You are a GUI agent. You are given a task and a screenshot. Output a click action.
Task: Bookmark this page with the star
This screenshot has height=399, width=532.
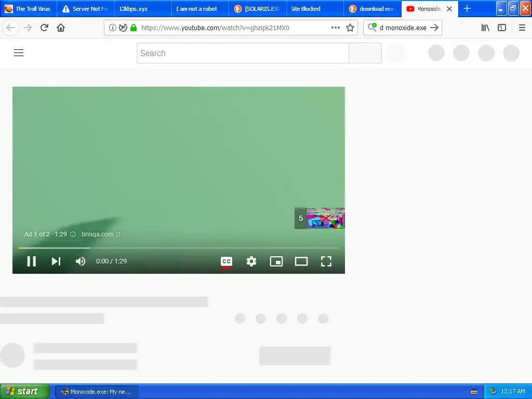(x=350, y=28)
